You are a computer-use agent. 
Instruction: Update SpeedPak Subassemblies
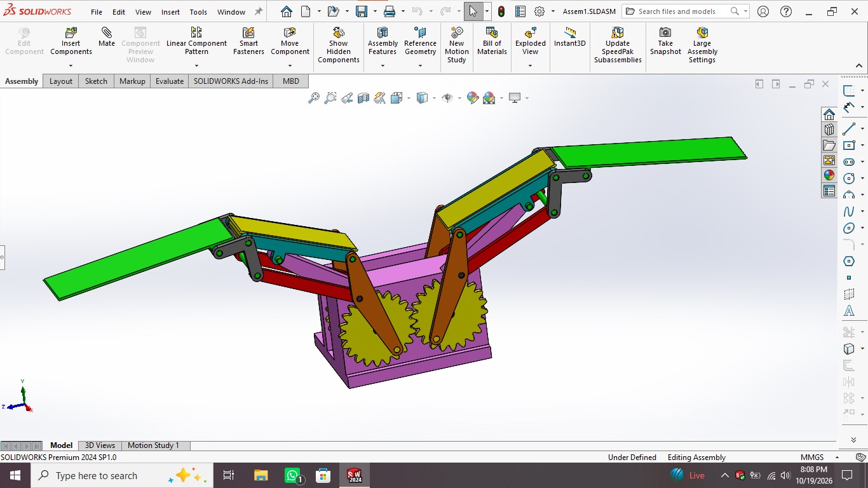[x=618, y=45]
